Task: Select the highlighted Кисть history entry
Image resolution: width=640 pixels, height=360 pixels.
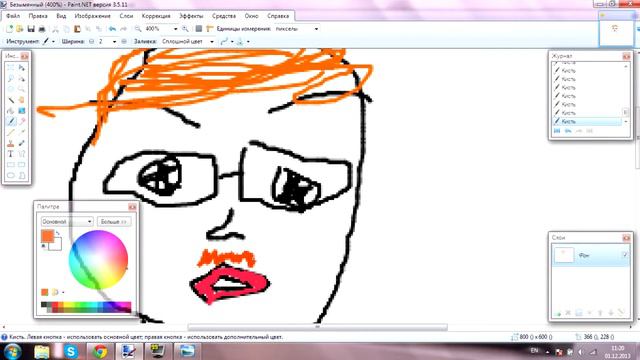Action: 587,122
